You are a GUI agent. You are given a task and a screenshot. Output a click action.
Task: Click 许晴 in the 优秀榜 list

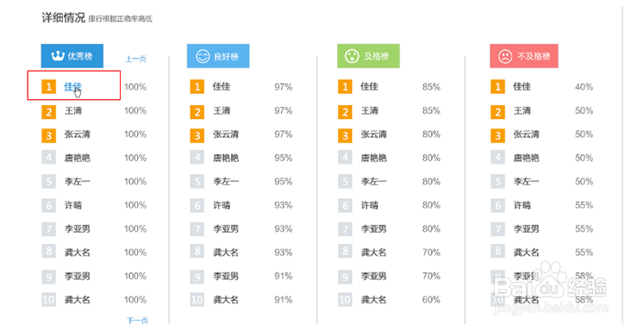coord(73,205)
